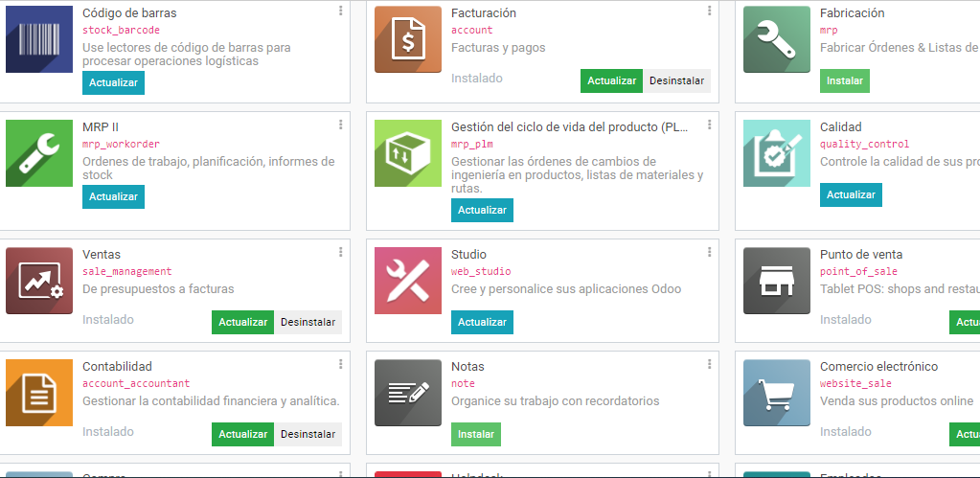This screenshot has height=478, width=980.
Task: Click Actualizar for Calidad
Action: tap(851, 194)
